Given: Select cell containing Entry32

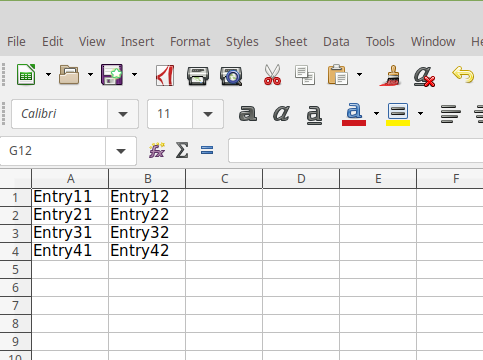Looking at the screenshot, I should tap(147, 233).
